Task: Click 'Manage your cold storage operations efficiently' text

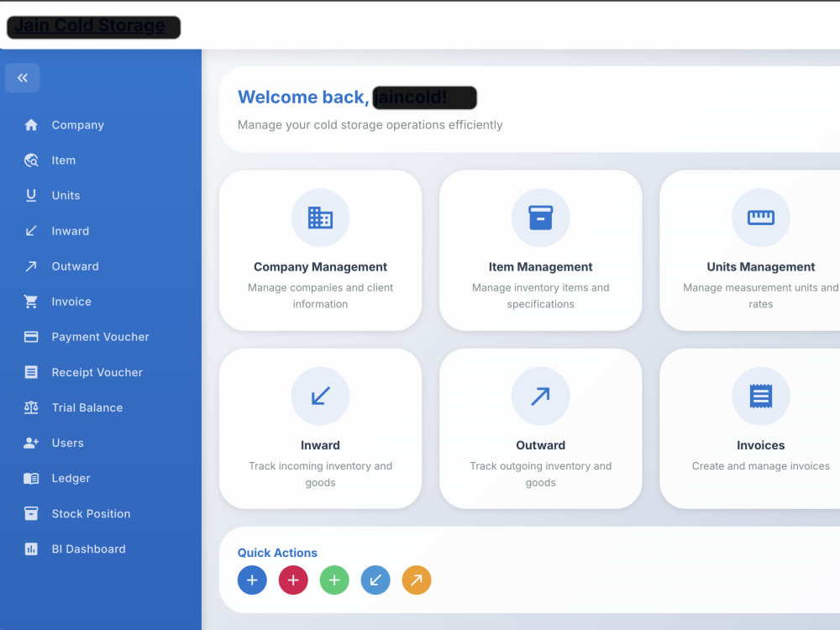Action: [x=370, y=125]
